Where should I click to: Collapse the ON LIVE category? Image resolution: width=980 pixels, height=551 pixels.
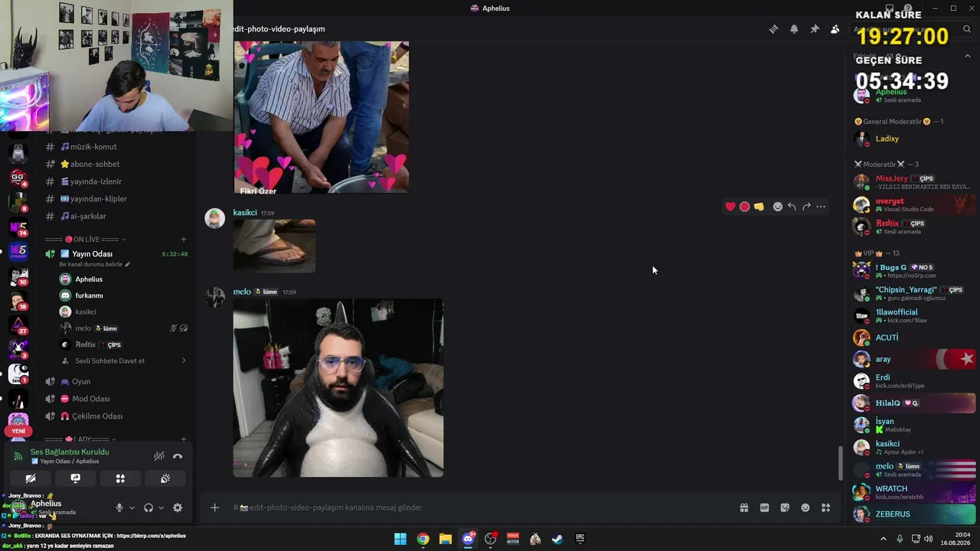click(85, 240)
